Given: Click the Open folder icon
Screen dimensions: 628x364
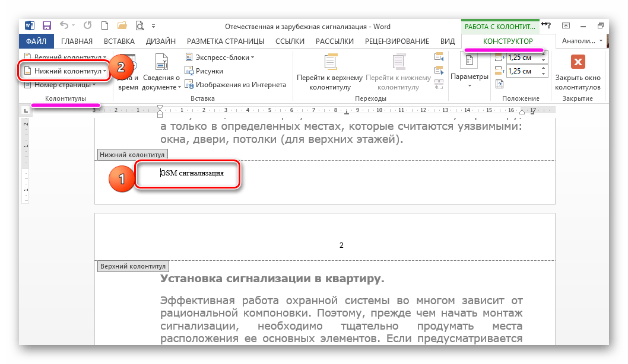Looking at the screenshot, I should (x=122, y=26).
